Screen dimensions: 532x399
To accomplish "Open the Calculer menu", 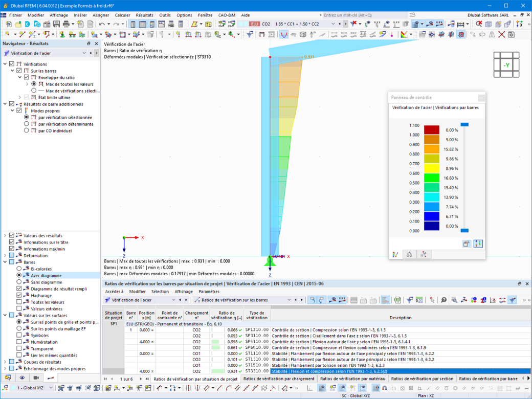I will point(122,15).
